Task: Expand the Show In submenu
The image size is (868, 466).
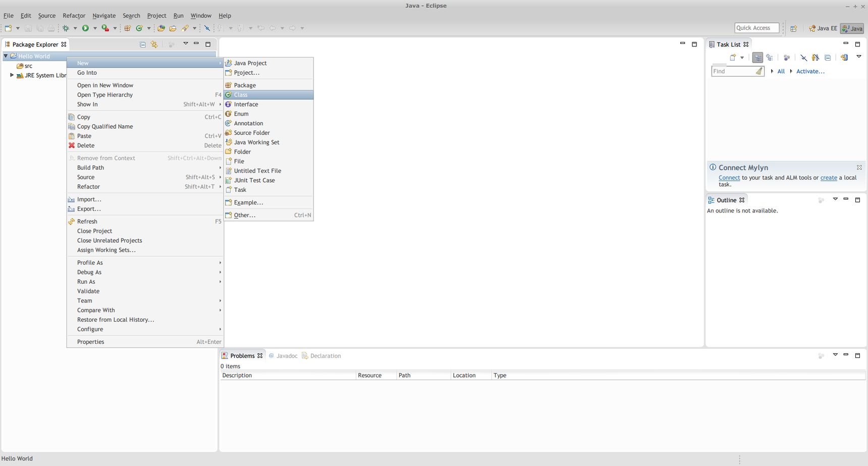Action: point(145,105)
